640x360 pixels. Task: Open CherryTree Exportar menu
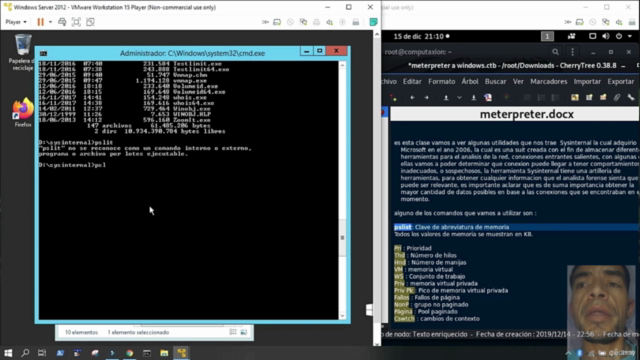point(620,82)
